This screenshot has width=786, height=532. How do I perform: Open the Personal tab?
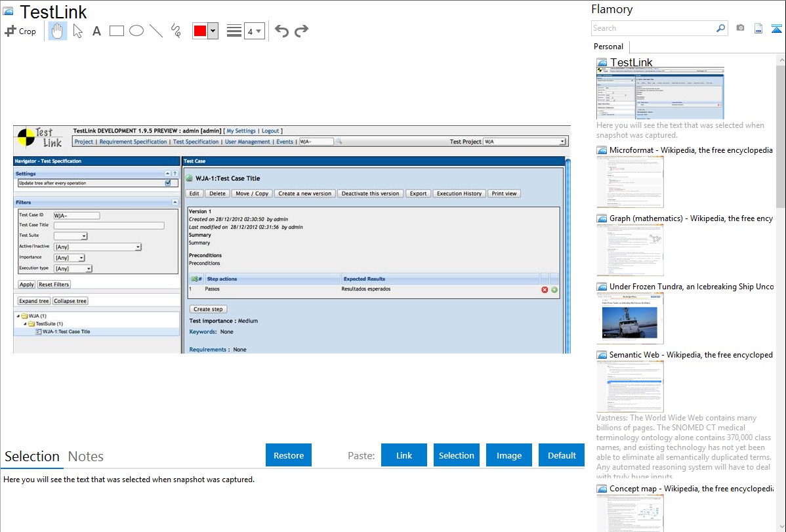(608, 47)
